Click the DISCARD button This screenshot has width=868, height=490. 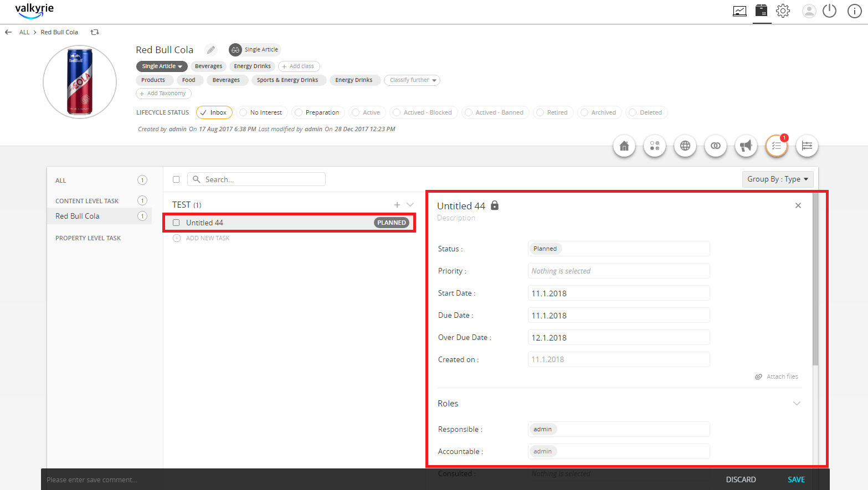pyautogui.click(x=741, y=479)
